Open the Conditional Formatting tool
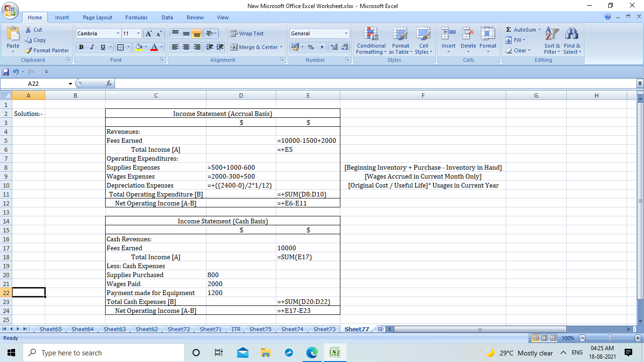644x362 pixels. click(371, 41)
